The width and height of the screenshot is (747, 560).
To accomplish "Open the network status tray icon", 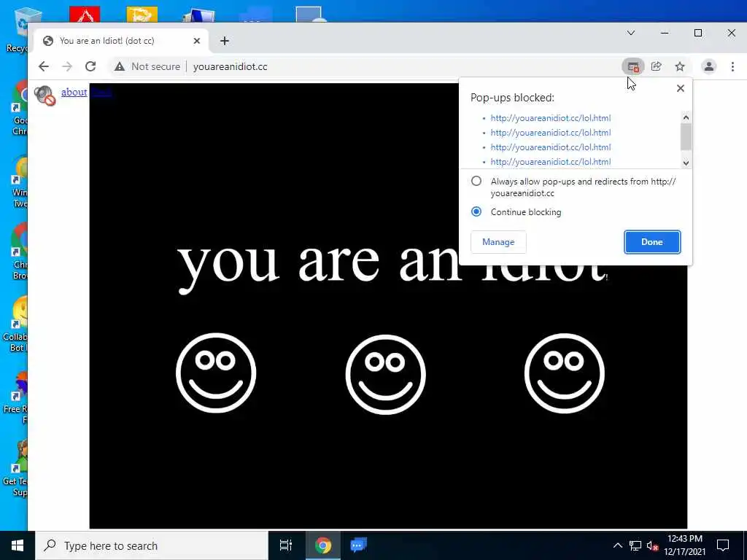I will [x=635, y=545].
